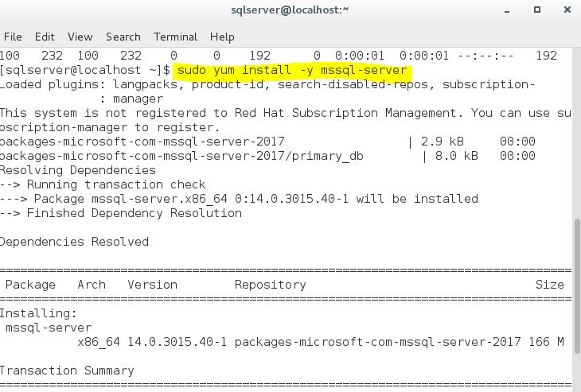Viewport: 581px width, 392px height.
Task: Click the Transaction Summary text
Action: 67,371
